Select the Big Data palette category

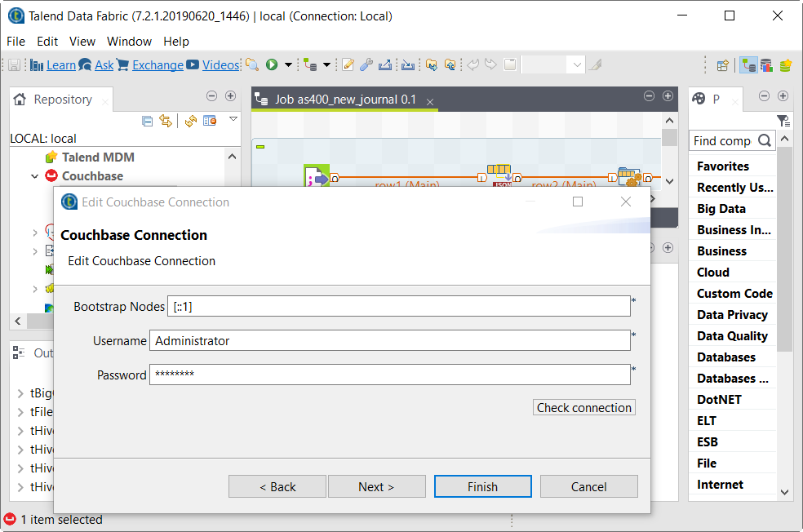pos(721,209)
